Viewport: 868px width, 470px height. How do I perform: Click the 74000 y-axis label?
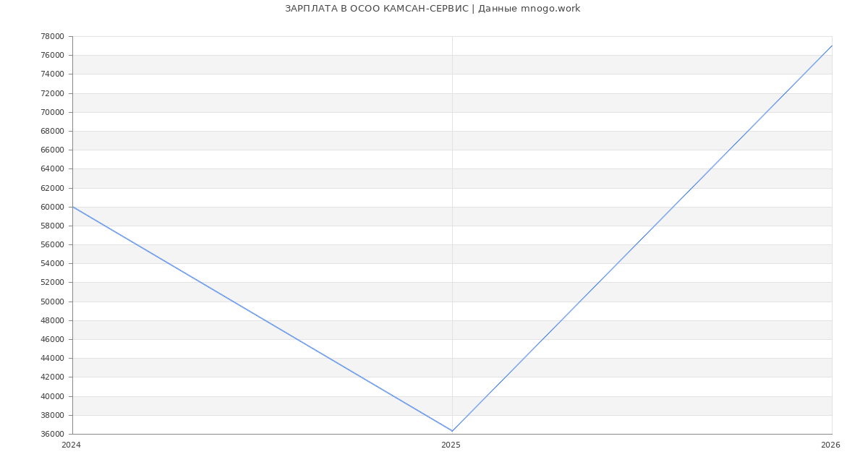click(x=52, y=74)
